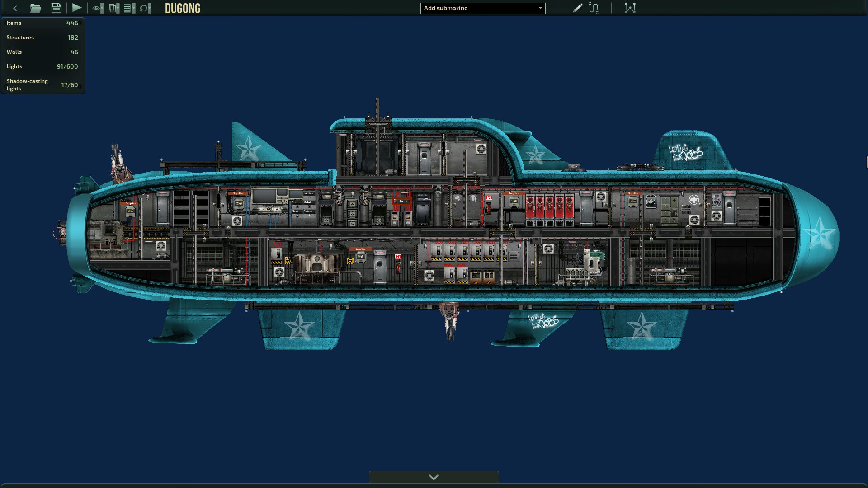This screenshot has height=488, width=868.
Task: Toggle the waypoint generation icon
Action: [630, 8]
